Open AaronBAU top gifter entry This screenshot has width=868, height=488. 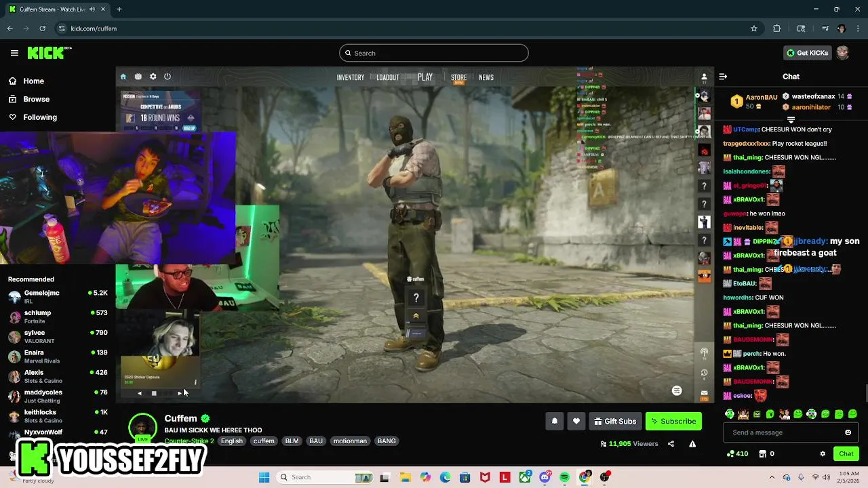click(x=754, y=102)
